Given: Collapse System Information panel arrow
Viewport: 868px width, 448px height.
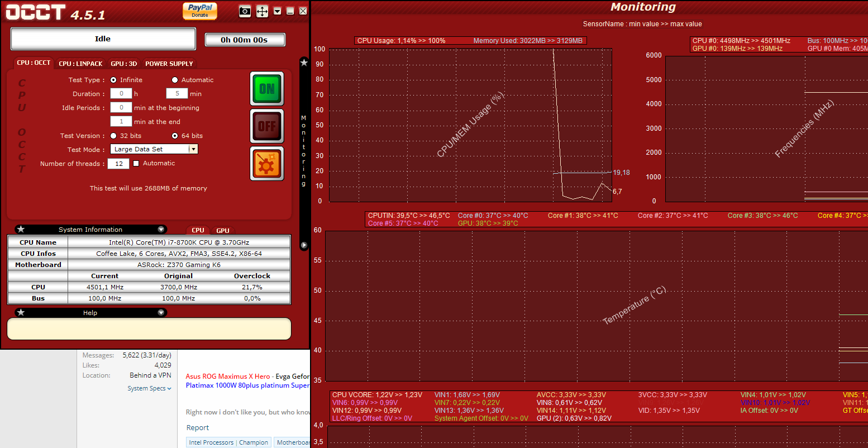Looking at the screenshot, I should pyautogui.click(x=161, y=230).
